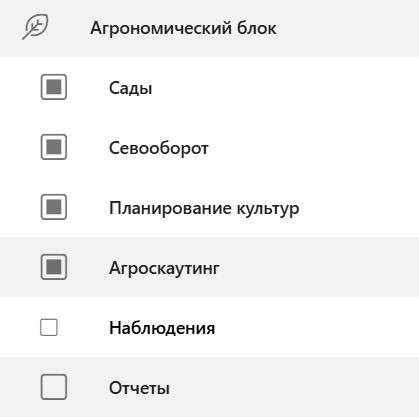Enable the Наблюдения checkbox
The image size is (419, 417).
pos(49,327)
